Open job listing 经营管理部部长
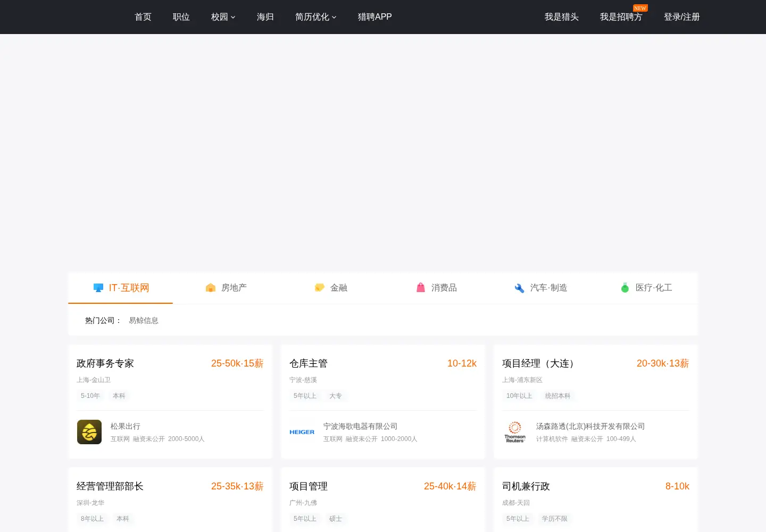 click(x=110, y=486)
